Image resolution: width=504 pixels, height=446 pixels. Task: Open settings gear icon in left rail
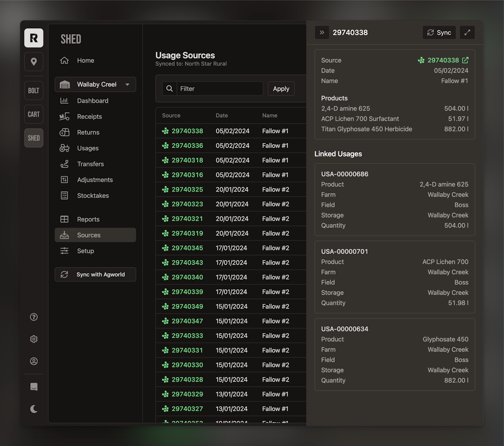[34, 339]
